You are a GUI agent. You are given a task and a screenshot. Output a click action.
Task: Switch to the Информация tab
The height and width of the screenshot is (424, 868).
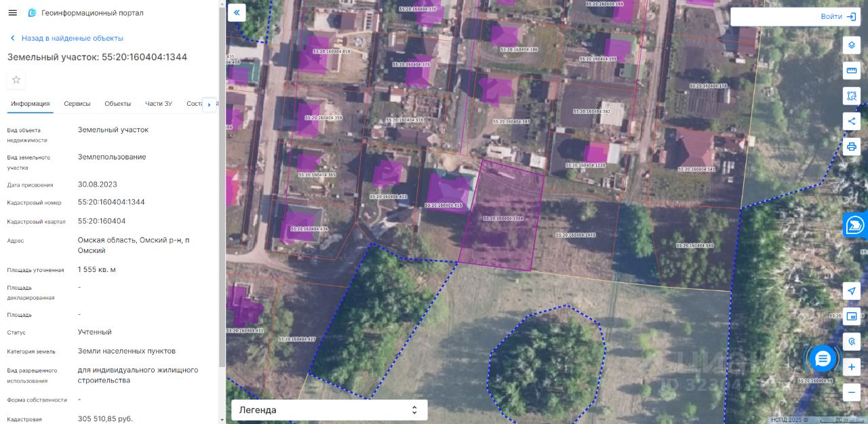[x=31, y=104]
